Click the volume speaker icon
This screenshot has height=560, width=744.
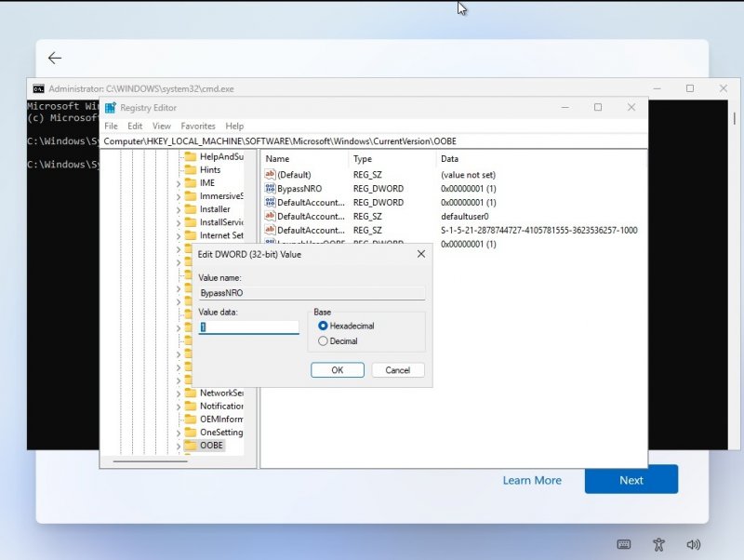click(x=693, y=544)
